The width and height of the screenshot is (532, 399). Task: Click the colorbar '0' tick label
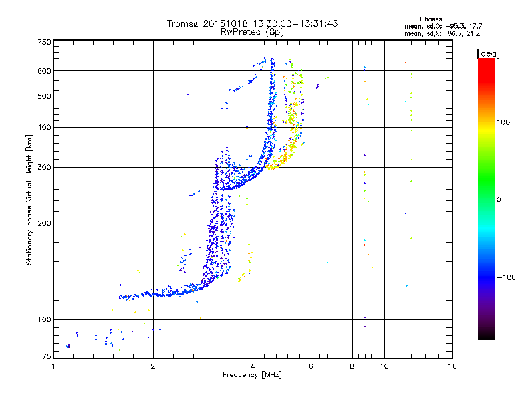tap(499, 200)
